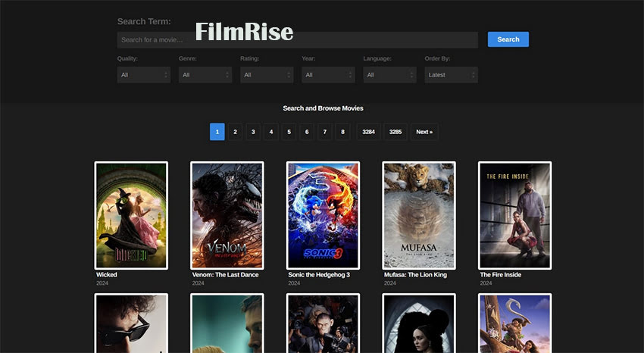Click the Sonic the Hedgehog 3 title link
The image size is (644, 353).
tap(319, 275)
